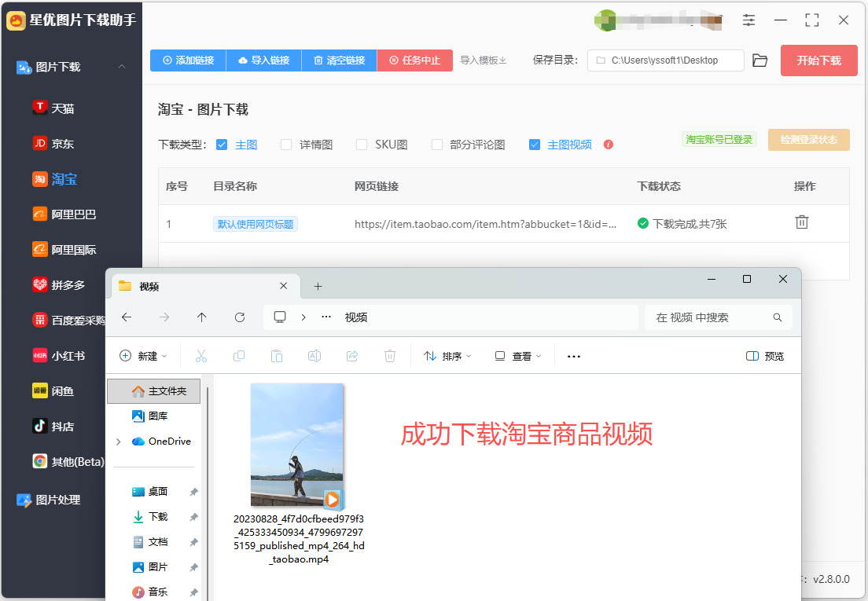Viewport: 868px width, 601px height.
Task: Select the 天猫 platform icon
Action: [40, 108]
